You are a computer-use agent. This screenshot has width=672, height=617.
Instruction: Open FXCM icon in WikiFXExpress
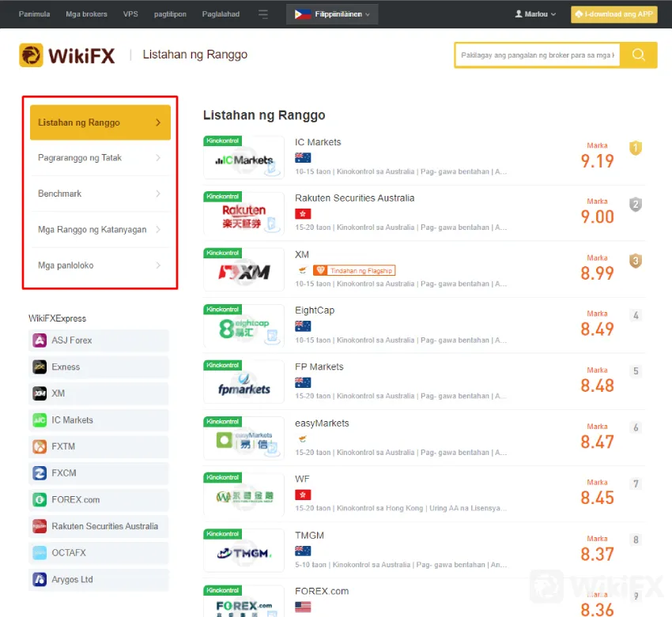tap(40, 473)
